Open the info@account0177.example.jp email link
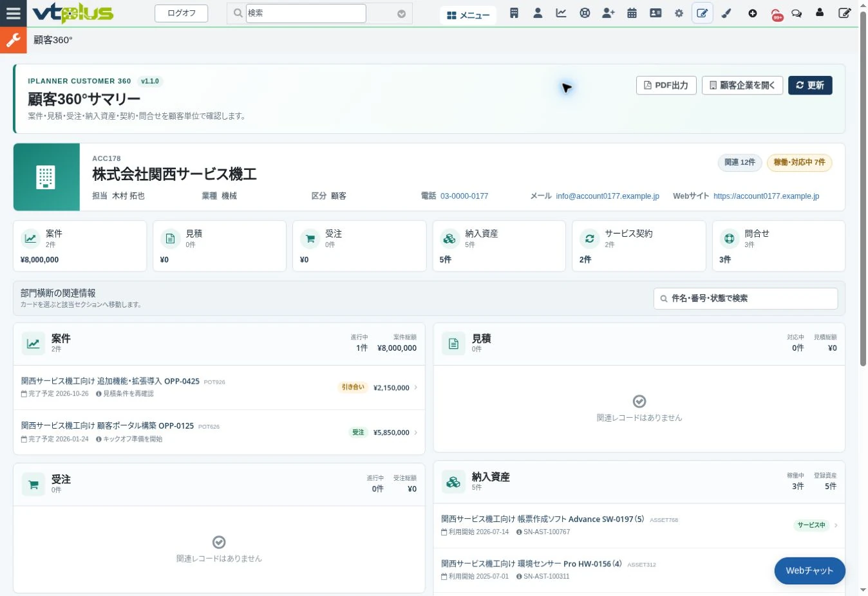The height and width of the screenshot is (596, 868). pos(608,196)
